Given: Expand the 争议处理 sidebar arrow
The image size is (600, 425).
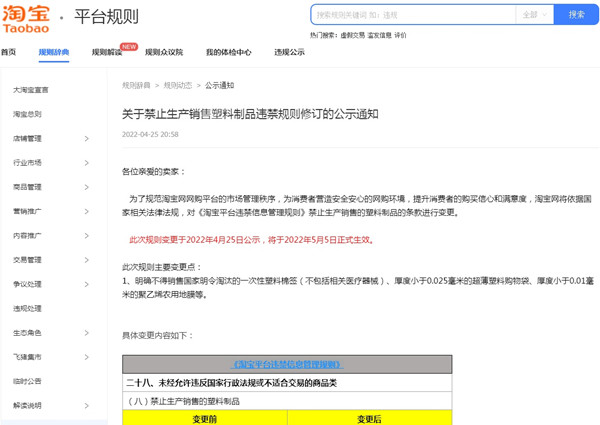Looking at the screenshot, I should coord(87,284).
